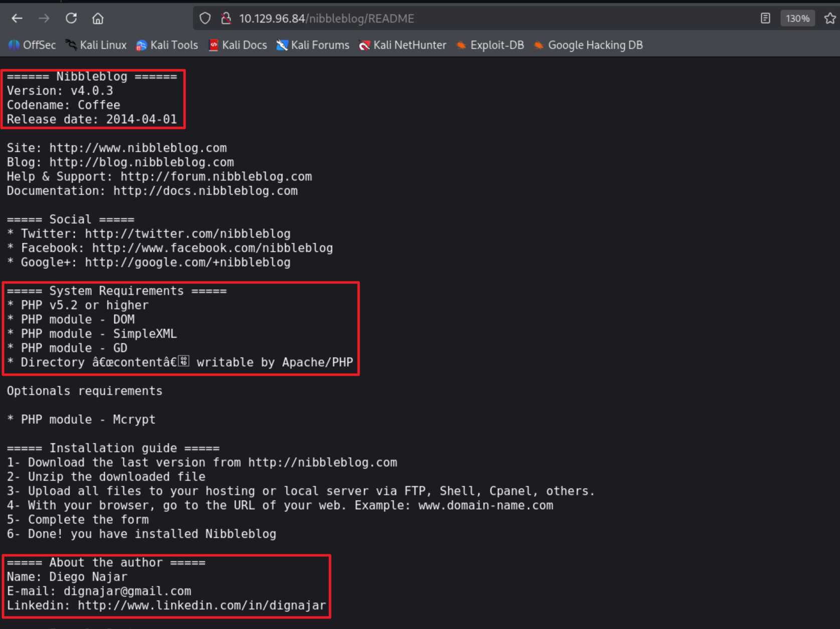Open the Kali Linux bookmark
Screen dimensions: 840x629
[x=96, y=45]
